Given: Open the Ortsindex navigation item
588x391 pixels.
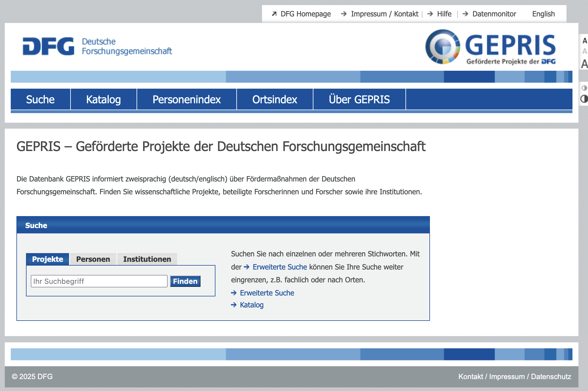Looking at the screenshot, I should click(275, 99).
